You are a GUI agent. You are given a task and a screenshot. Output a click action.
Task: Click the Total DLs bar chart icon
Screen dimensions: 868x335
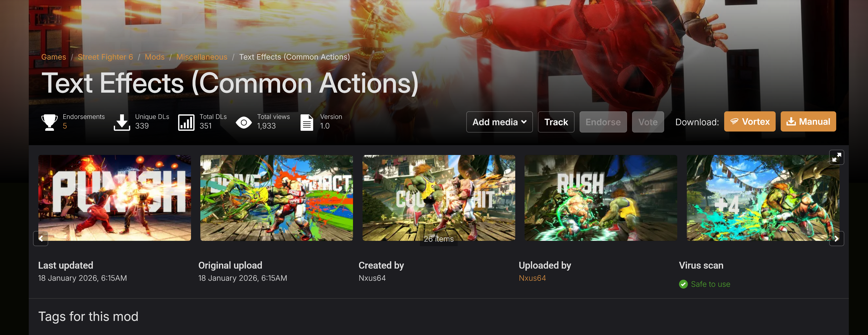point(186,122)
